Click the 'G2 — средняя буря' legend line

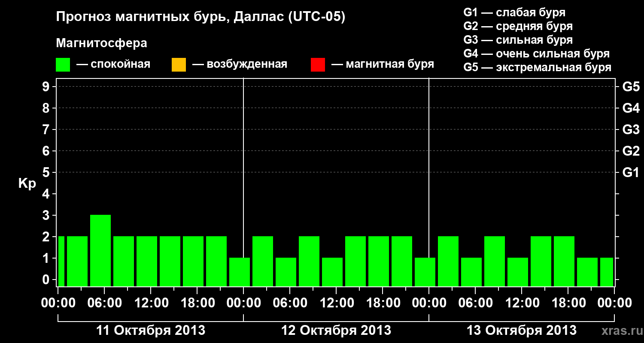pyautogui.click(x=518, y=26)
